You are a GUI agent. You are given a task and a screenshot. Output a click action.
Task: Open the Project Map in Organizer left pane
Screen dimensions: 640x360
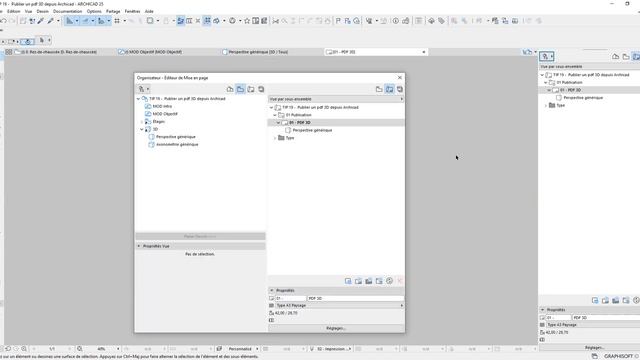point(230,89)
